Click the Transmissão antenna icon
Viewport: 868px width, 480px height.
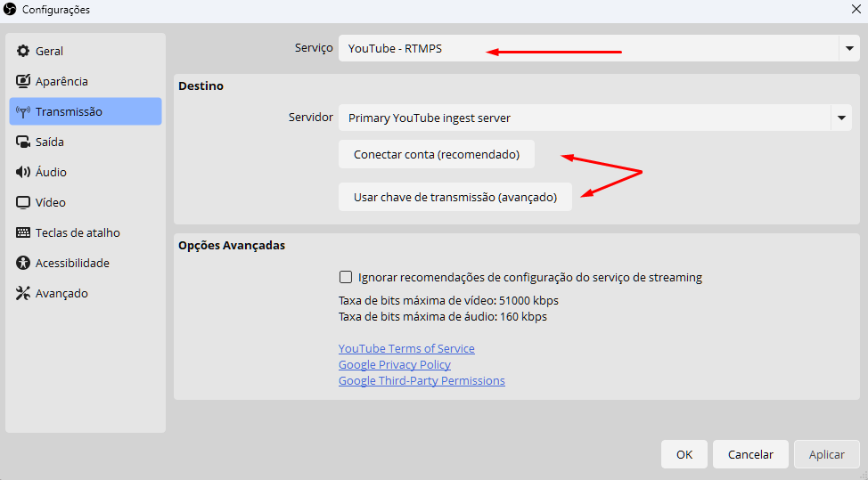(x=22, y=111)
